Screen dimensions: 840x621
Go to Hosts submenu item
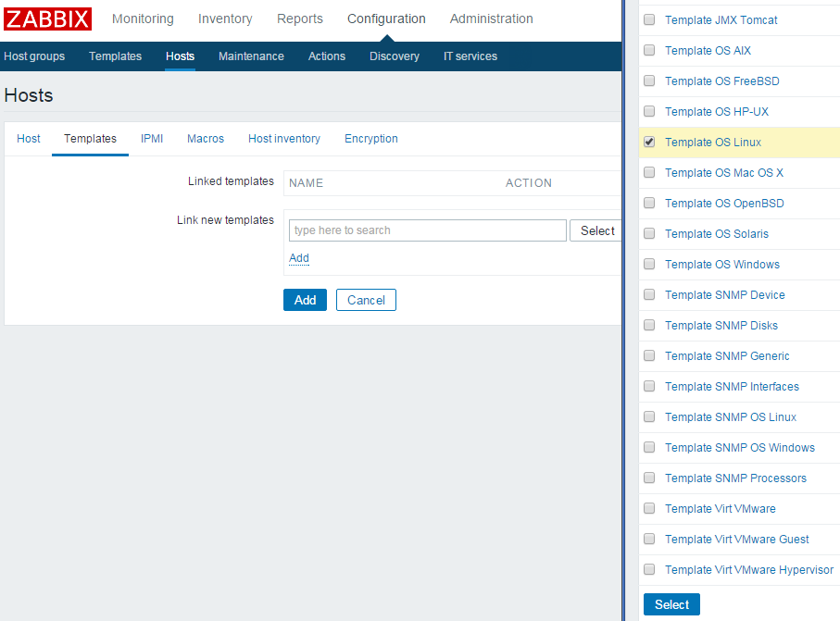pyautogui.click(x=180, y=56)
